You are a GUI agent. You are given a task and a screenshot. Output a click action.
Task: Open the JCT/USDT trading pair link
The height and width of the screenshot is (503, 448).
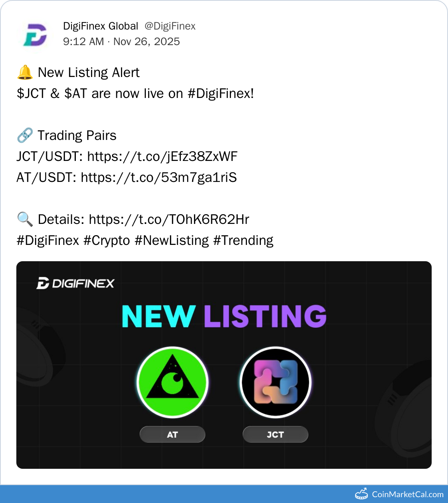tap(162, 156)
